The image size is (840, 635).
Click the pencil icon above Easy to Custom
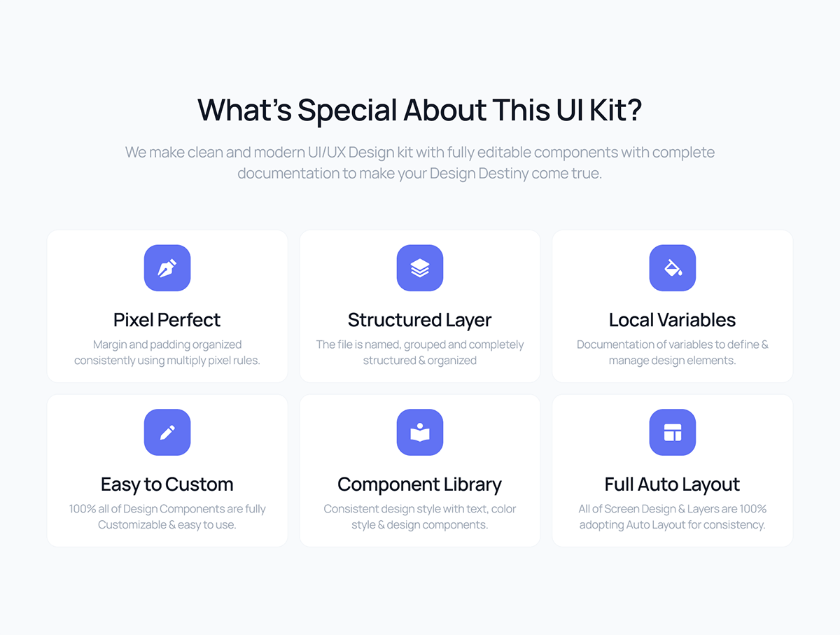click(x=167, y=433)
